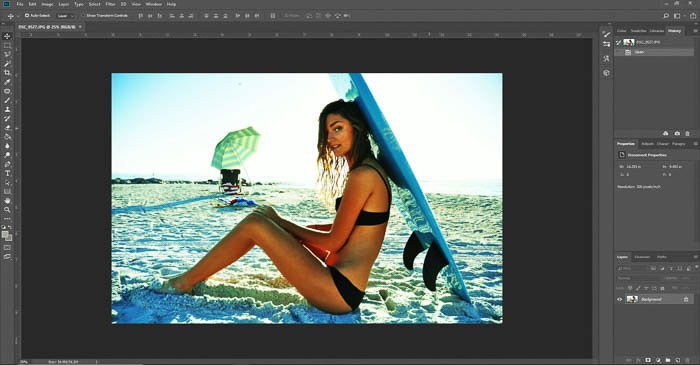Open the Edit Toolbar three-dots menu

tap(7, 219)
